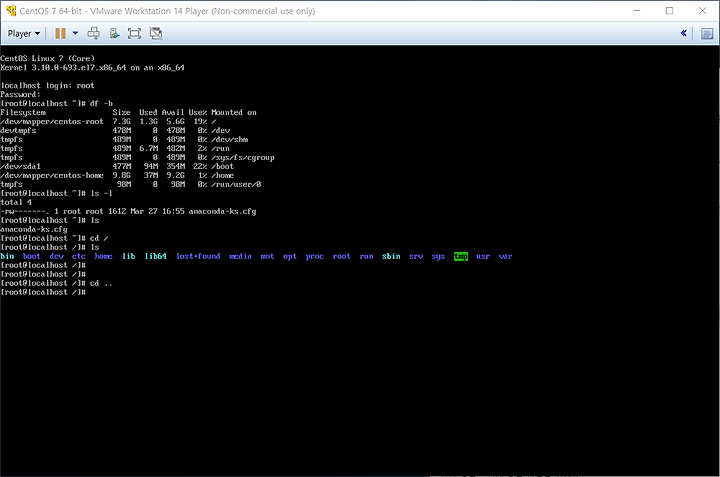Click the 'etc' directory name
This screenshot has height=477, width=720.
[79, 256]
